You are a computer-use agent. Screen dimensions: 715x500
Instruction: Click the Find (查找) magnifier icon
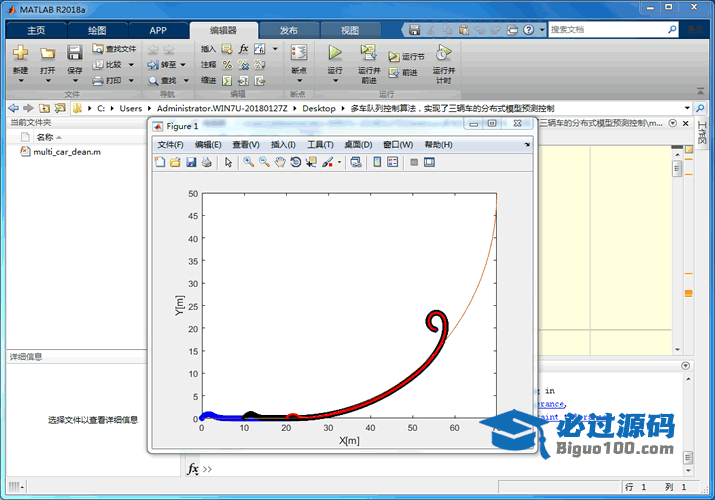153,81
